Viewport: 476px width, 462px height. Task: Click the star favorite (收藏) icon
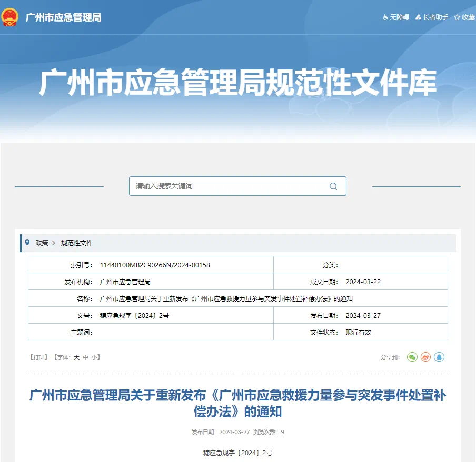457,17
